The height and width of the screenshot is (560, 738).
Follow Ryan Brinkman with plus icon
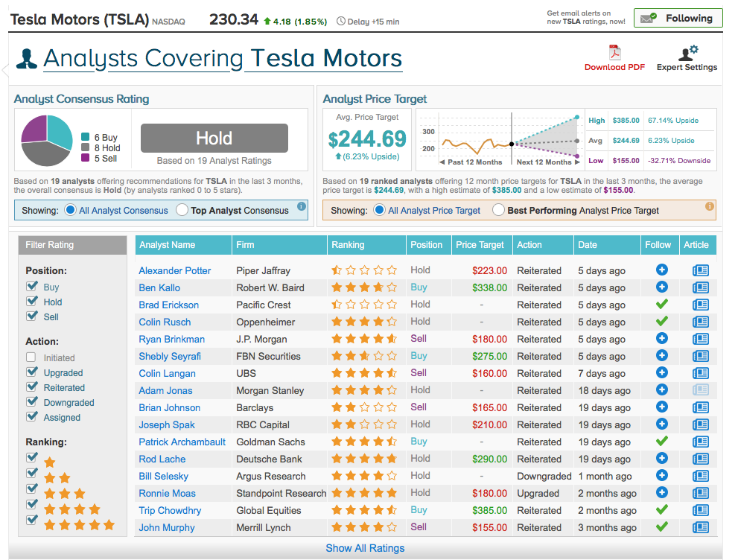click(662, 338)
